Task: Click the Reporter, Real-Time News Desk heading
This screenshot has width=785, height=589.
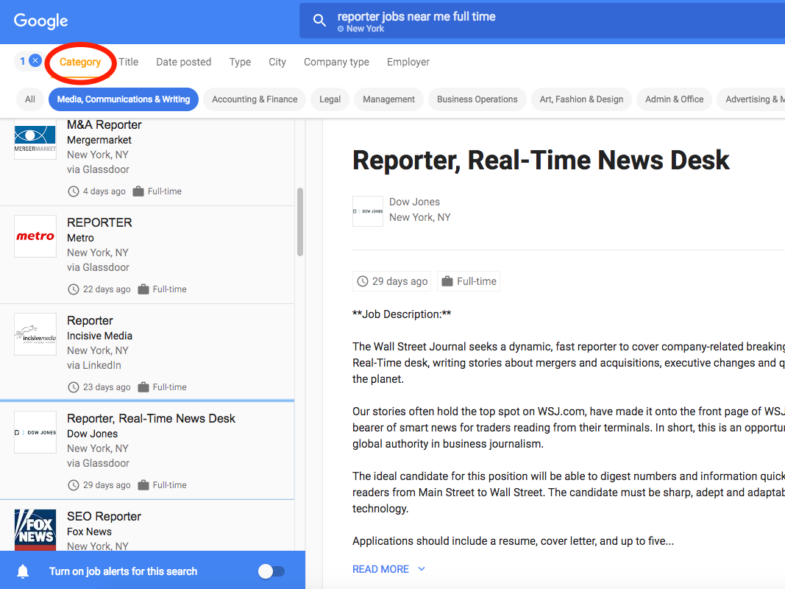Action: click(541, 161)
